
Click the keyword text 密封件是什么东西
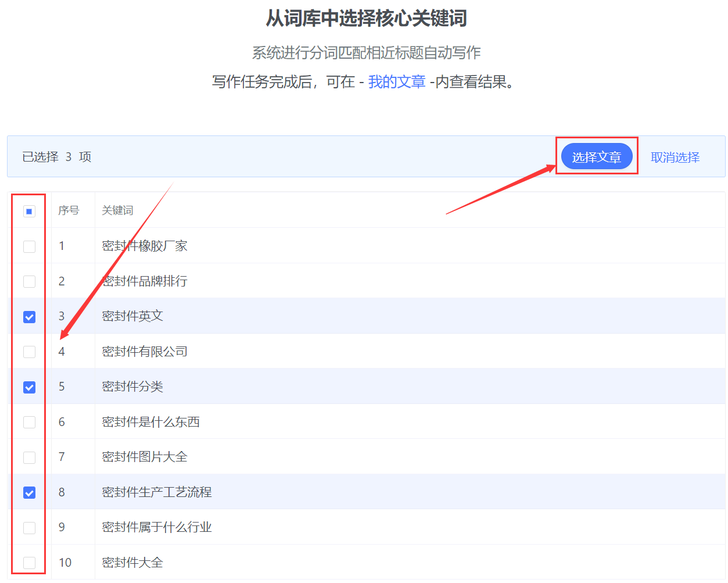150,422
